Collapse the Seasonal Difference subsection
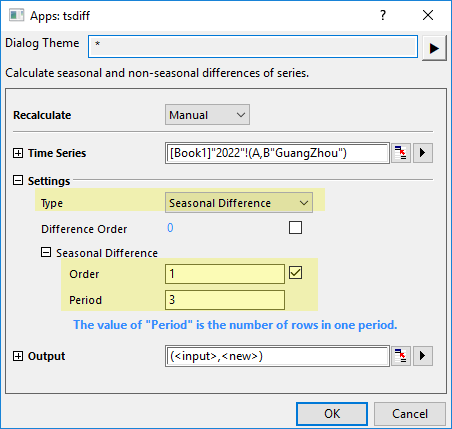Viewport: 452px width, 429px height. click(x=46, y=252)
